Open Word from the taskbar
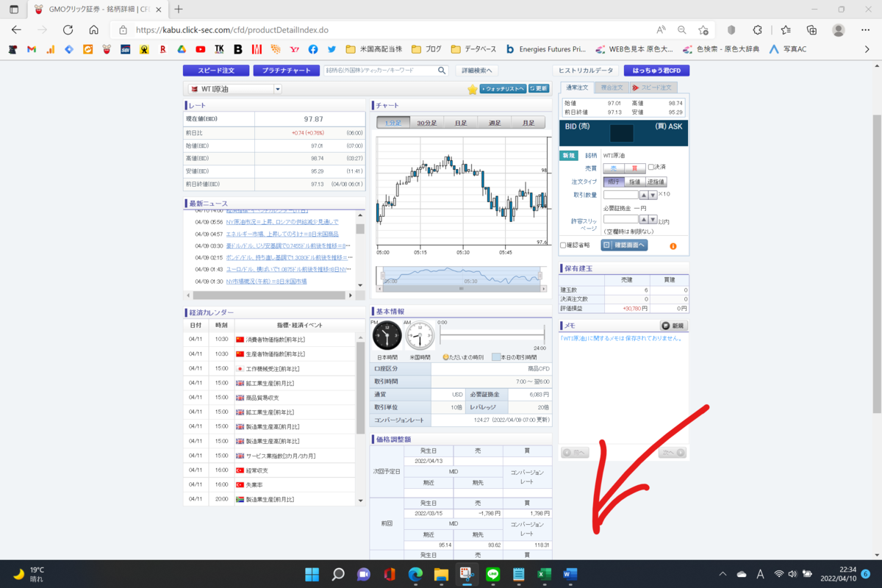The height and width of the screenshot is (588, 882). click(570, 574)
